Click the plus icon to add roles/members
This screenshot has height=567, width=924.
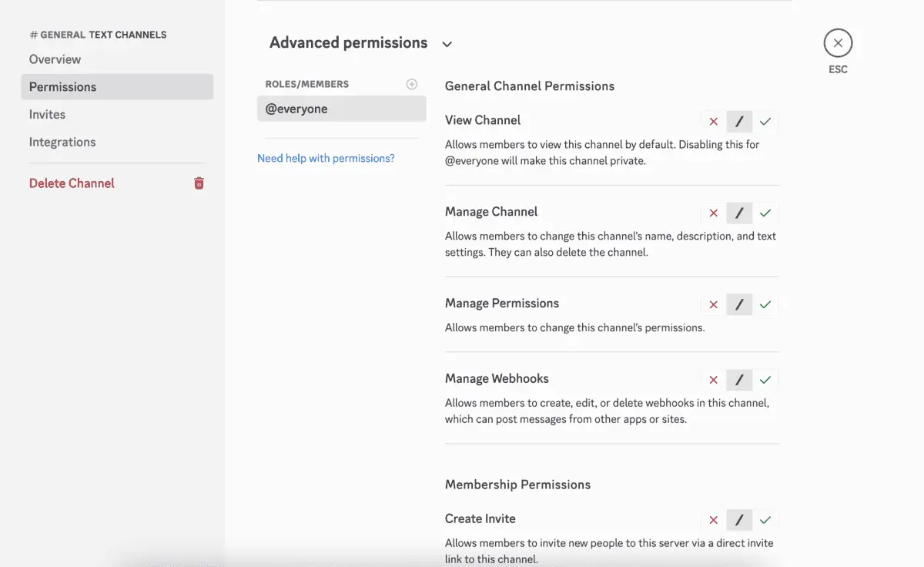(412, 84)
